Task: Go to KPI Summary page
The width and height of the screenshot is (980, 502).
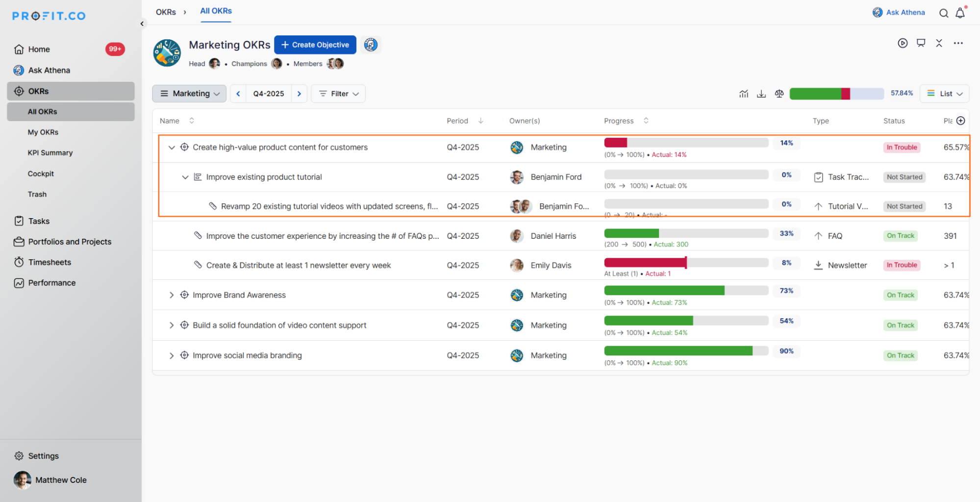Action: tap(50, 153)
